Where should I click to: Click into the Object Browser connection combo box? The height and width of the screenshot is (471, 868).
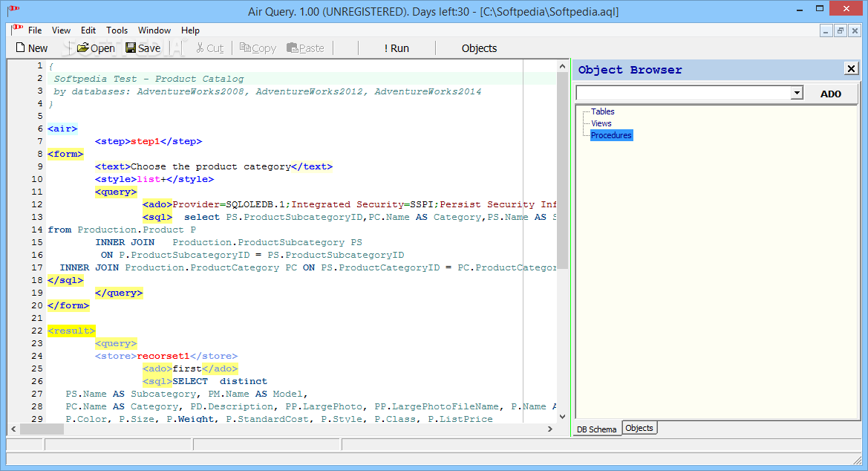[684, 93]
